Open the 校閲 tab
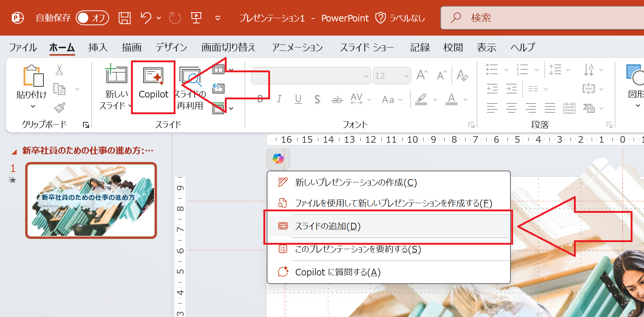This screenshot has width=644, height=317. coord(453,47)
